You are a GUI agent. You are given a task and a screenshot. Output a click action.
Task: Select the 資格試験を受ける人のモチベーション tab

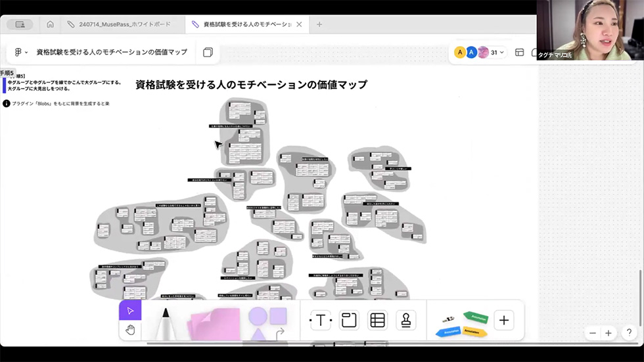246,24
